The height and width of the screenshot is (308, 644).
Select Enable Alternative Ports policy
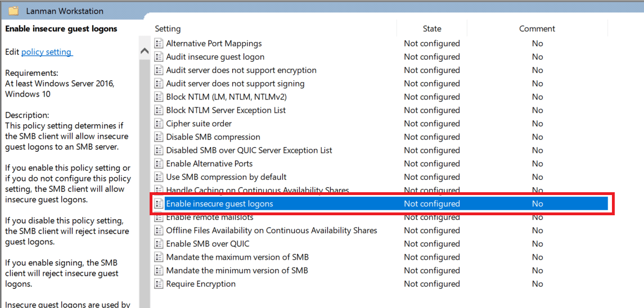pos(209,164)
